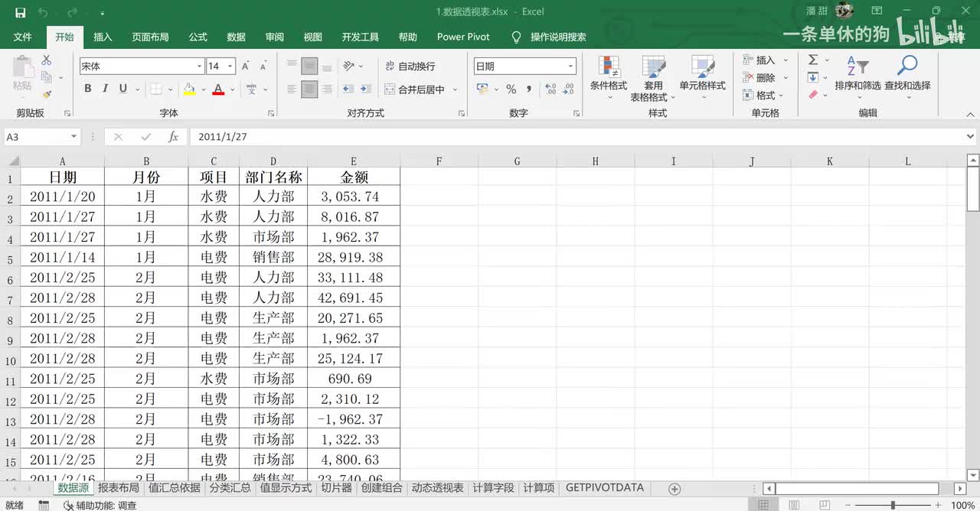Click the Increase Decimal icon
This screenshot has width=980, height=511.
click(550, 90)
